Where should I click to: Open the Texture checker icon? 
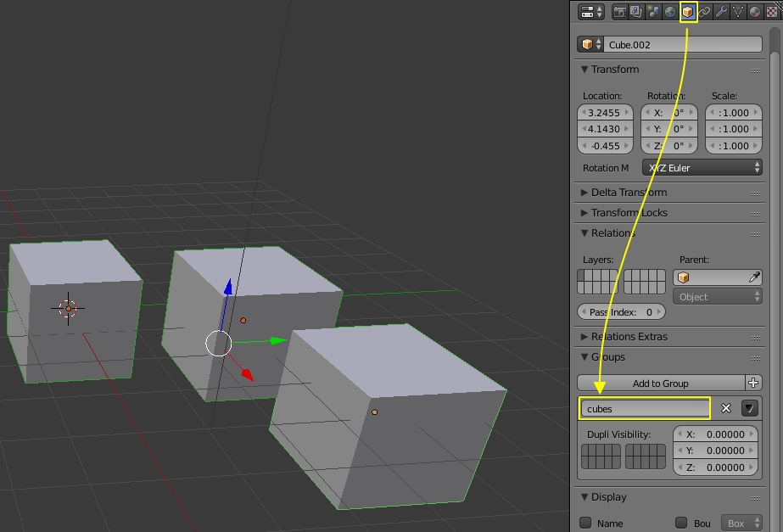[770, 11]
